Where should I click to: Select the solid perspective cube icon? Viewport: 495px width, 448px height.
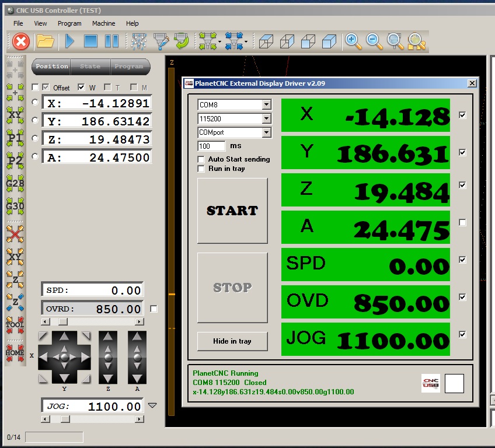[x=329, y=41]
